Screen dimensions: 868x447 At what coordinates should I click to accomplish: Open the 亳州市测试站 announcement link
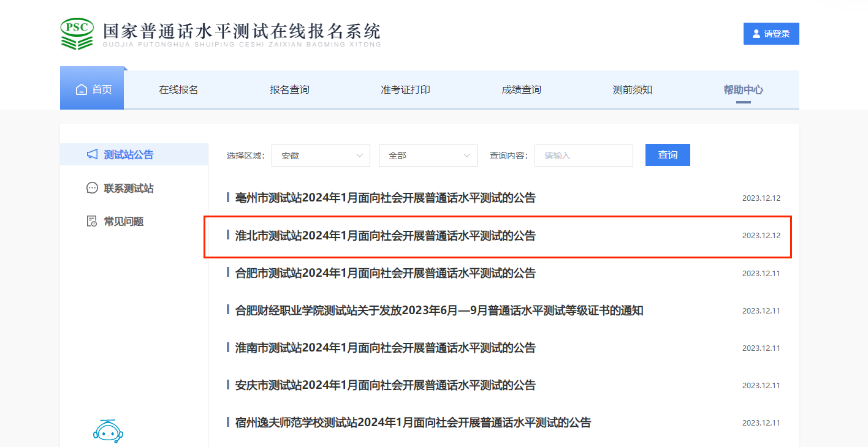click(x=385, y=198)
